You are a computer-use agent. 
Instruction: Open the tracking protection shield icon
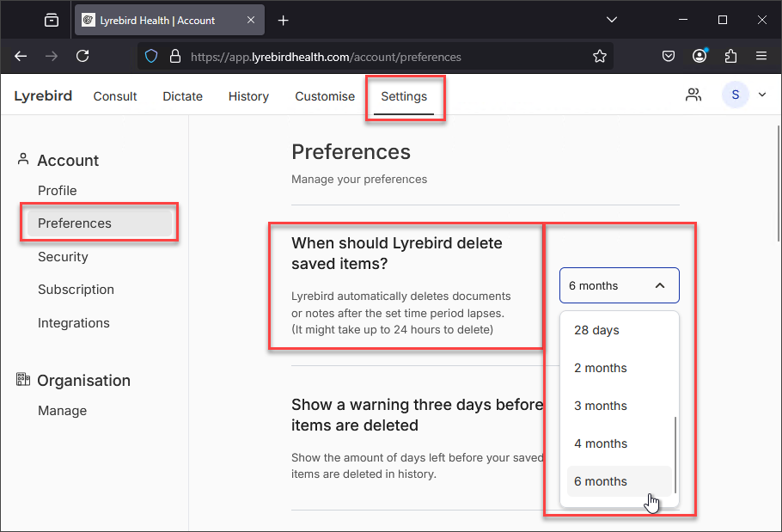pyautogui.click(x=151, y=57)
